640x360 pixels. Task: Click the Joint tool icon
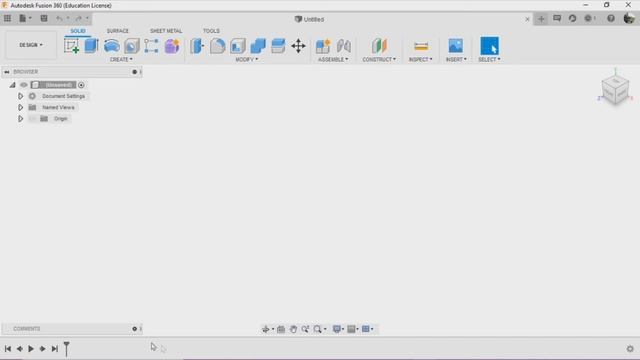point(344,46)
